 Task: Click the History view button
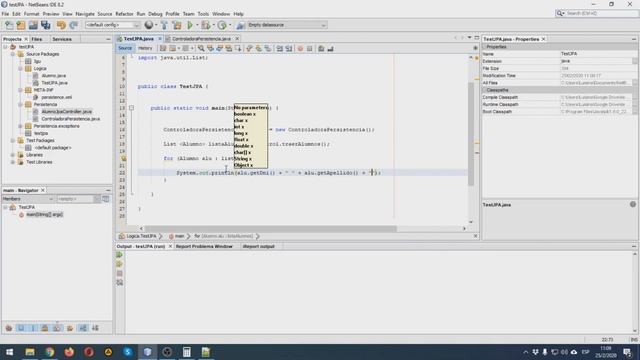pyautogui.click(x=145, y=48)
